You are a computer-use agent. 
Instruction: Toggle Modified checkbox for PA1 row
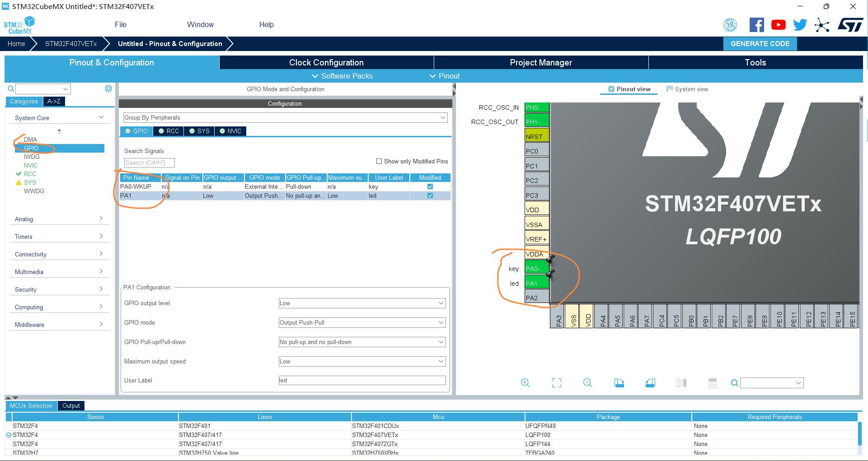tap(430, 196)
